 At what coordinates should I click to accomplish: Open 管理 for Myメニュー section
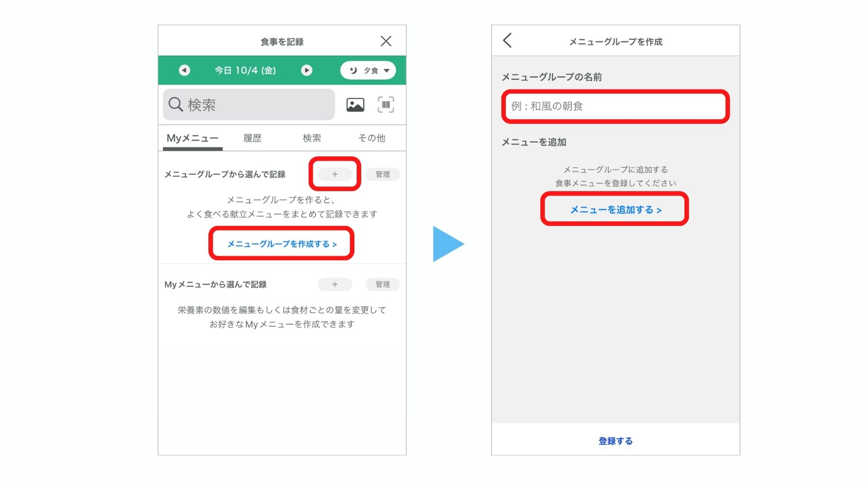click(x=382, y=284)
